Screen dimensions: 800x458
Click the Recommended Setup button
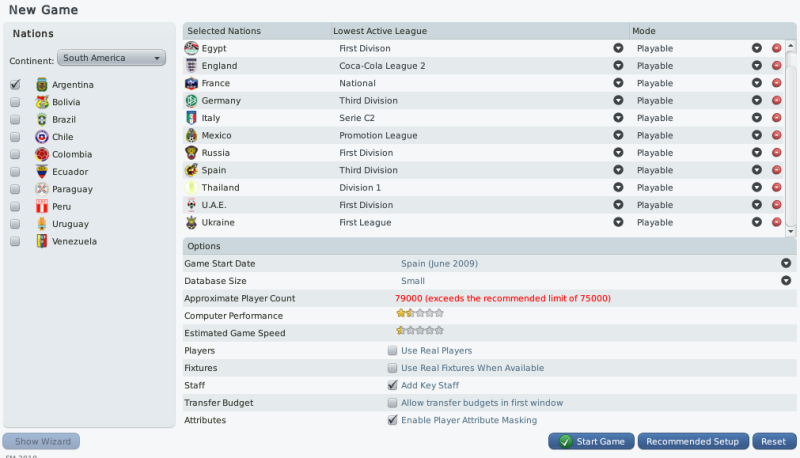point(693,441)
